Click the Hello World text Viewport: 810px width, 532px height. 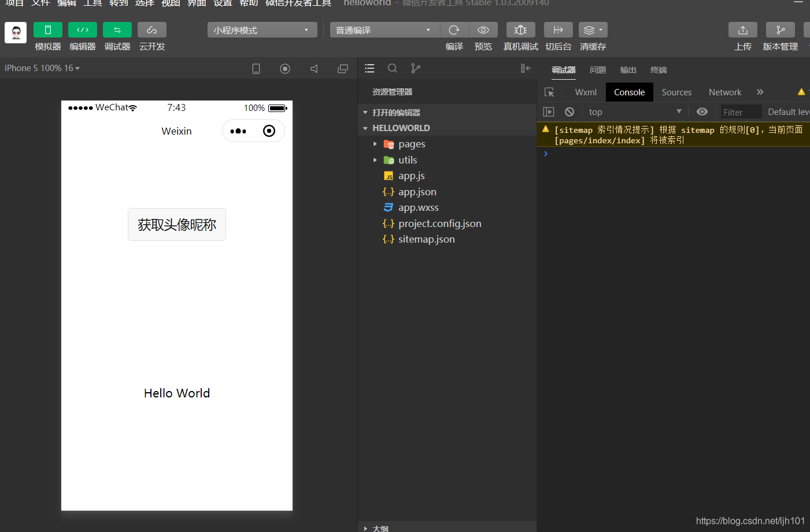[x=177, y=393]
